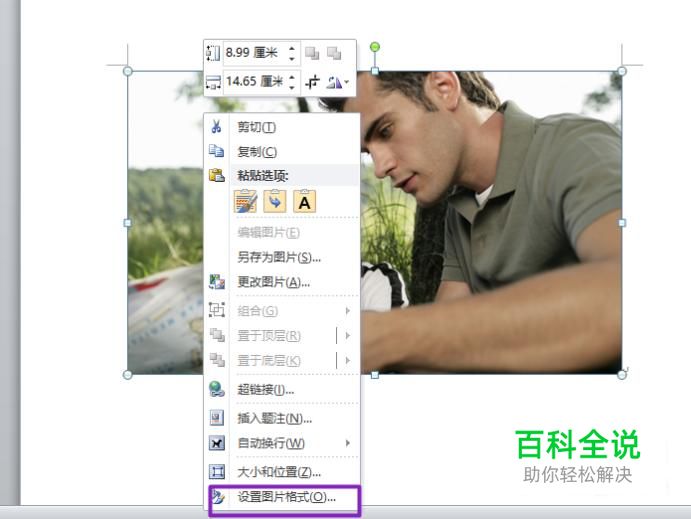Click the top-left corner resize handle
The height and width of the screenshot is (519, 691).
(x=127, y=71)
